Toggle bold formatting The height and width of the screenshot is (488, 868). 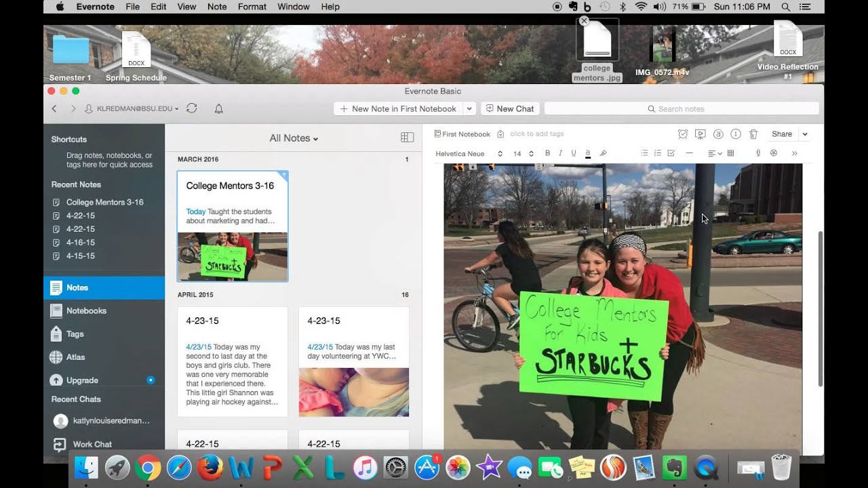(x=547, y=153)
